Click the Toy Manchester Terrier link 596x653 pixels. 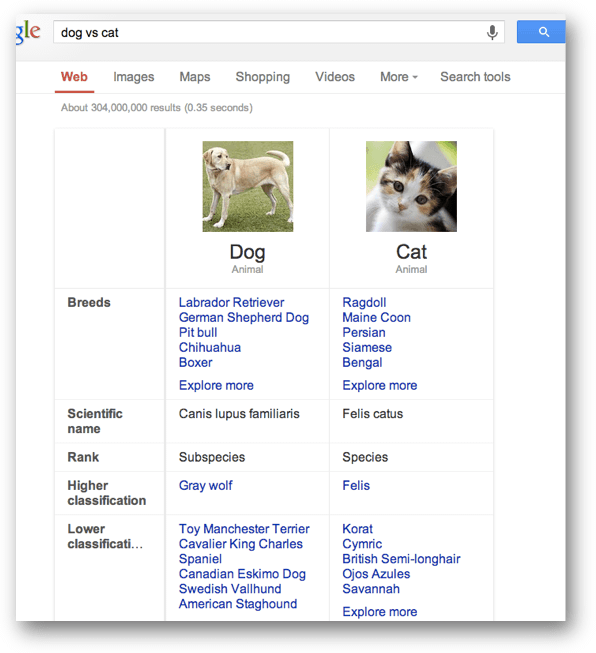(244, 529)
